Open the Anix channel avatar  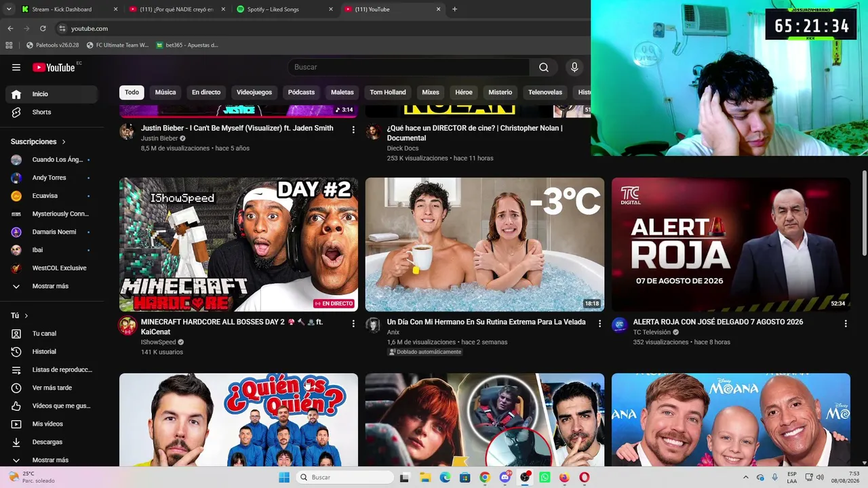point(374,325)
